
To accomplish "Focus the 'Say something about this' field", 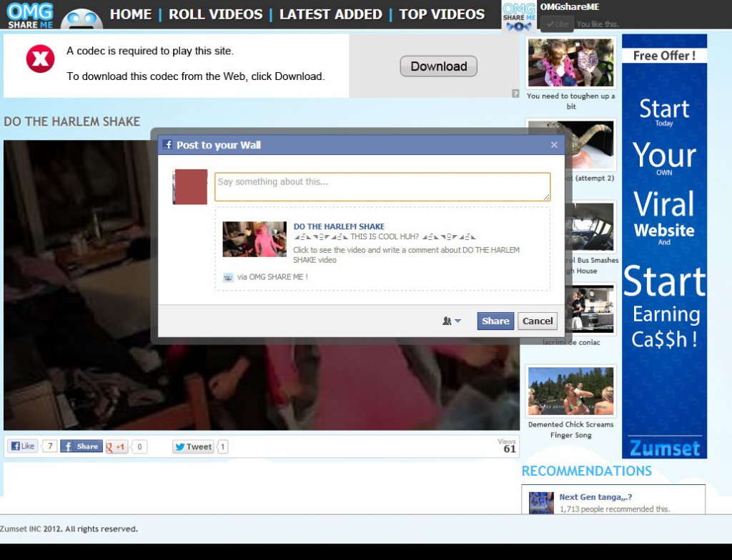I will tap(382, 186).
